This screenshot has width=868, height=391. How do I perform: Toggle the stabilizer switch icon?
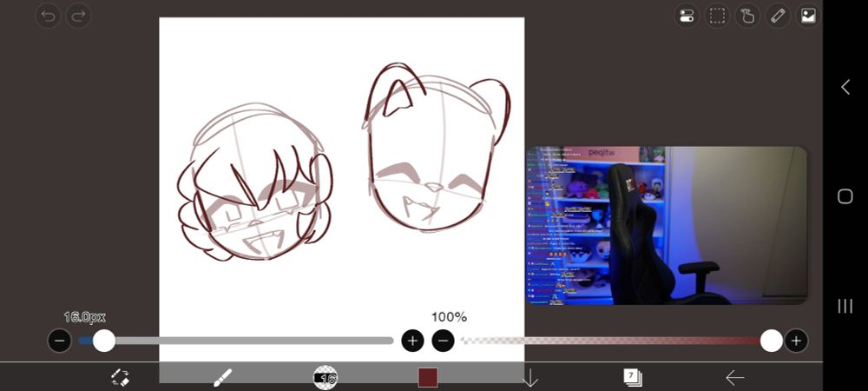point(687,16)
